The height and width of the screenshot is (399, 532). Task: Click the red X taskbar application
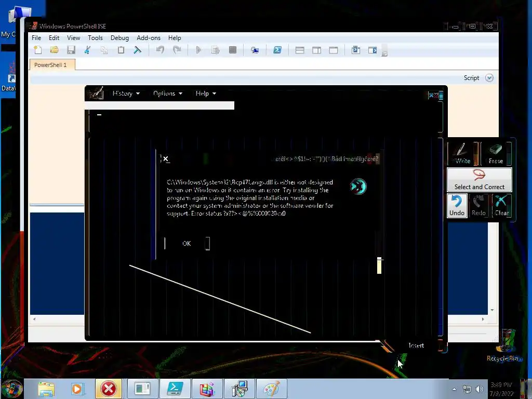[x=109, y=389]
